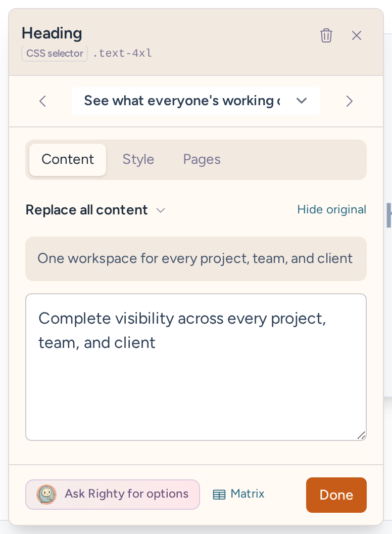This screenshot has height=534, width=392.
Task: Click the Matrix table icon
Action: pyautogui.click(x=219, y=495)
